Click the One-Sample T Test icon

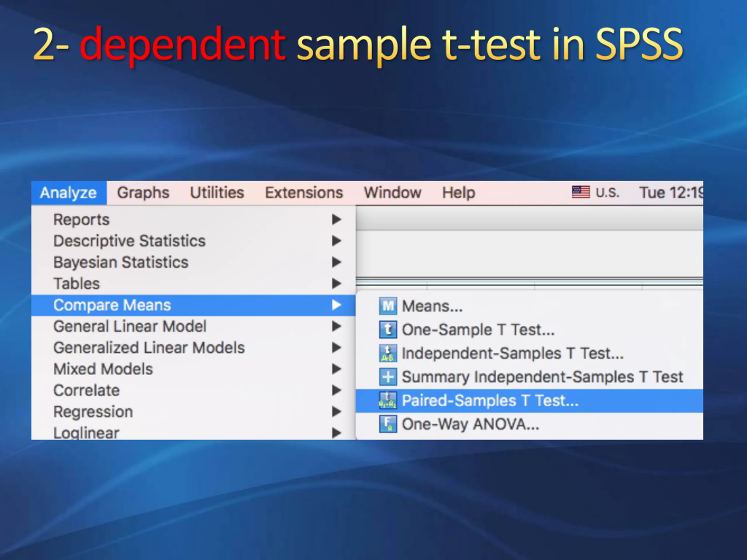(388, 330)
